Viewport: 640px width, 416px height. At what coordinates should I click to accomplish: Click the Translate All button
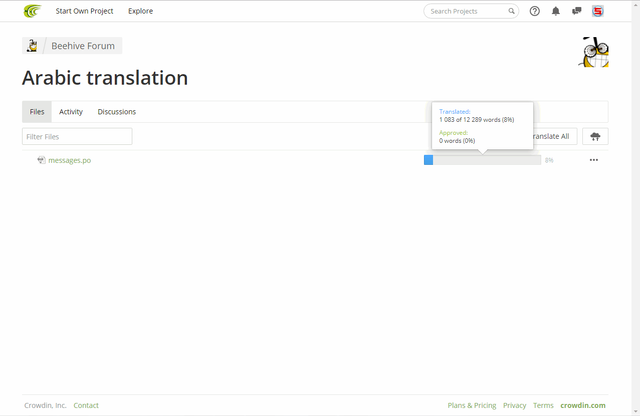coord(555,136)
